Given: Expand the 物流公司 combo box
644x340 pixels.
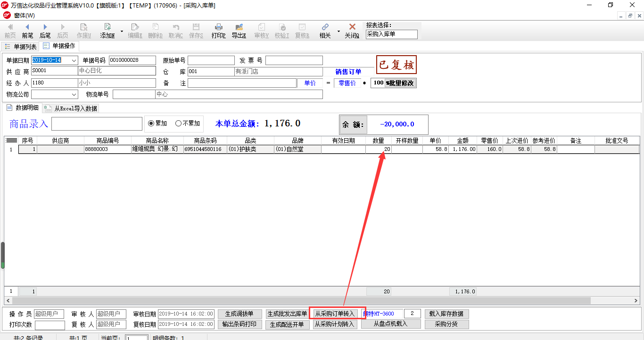Looking at the screenshot, I should point(74,94).
